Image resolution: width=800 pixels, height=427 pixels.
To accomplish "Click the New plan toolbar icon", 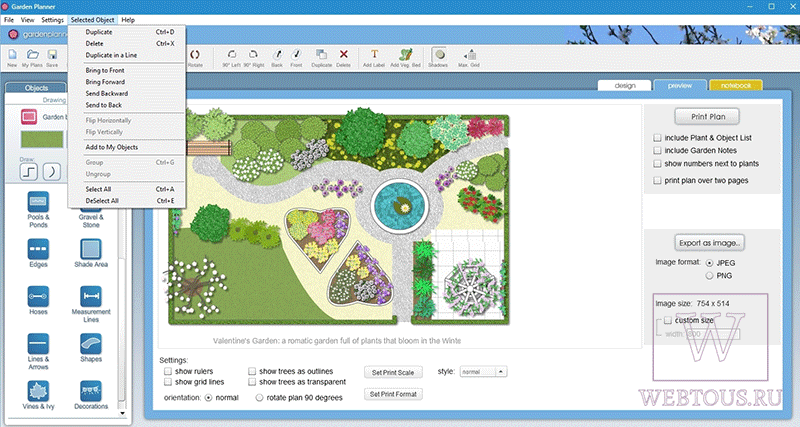I will pos(12,55).
